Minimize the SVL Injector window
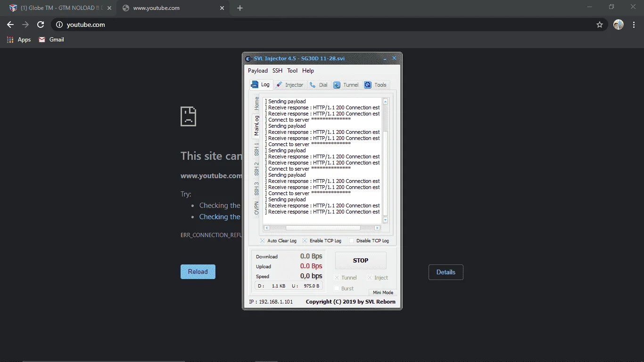 385,58
